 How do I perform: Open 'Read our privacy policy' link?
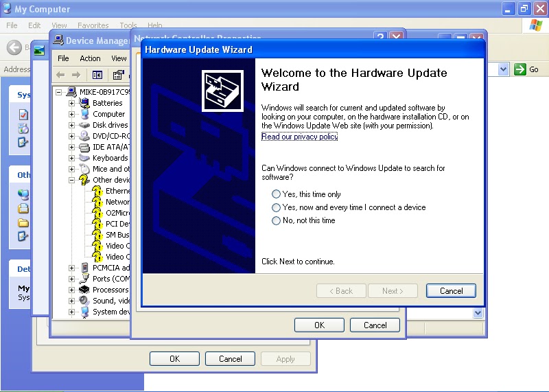click(299, 137)
